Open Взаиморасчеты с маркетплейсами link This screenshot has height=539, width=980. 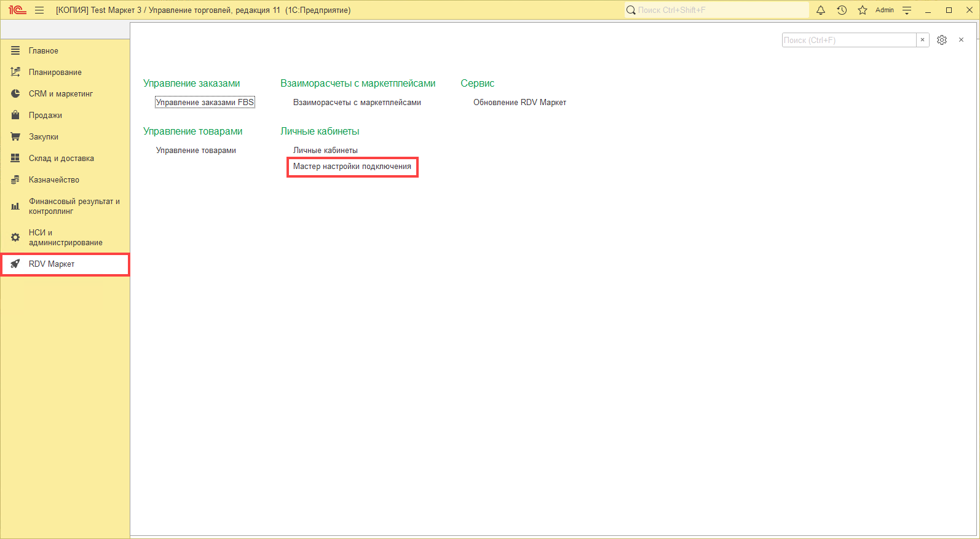357,102
